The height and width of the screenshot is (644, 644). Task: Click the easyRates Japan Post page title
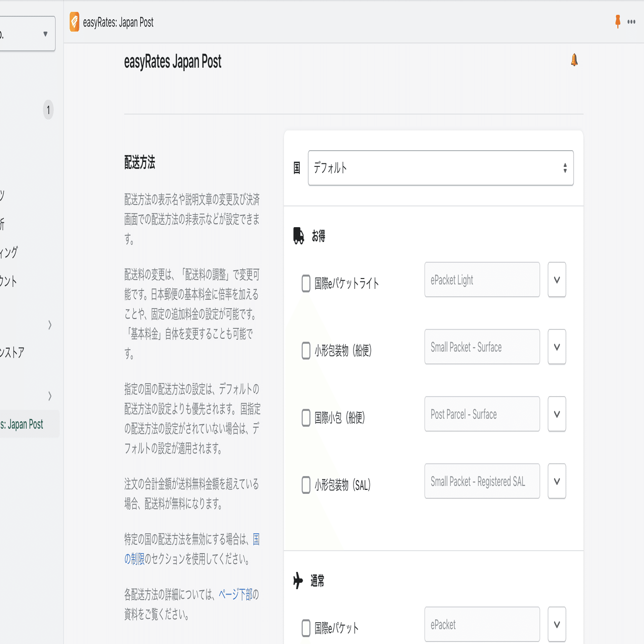tap(173, 62)
